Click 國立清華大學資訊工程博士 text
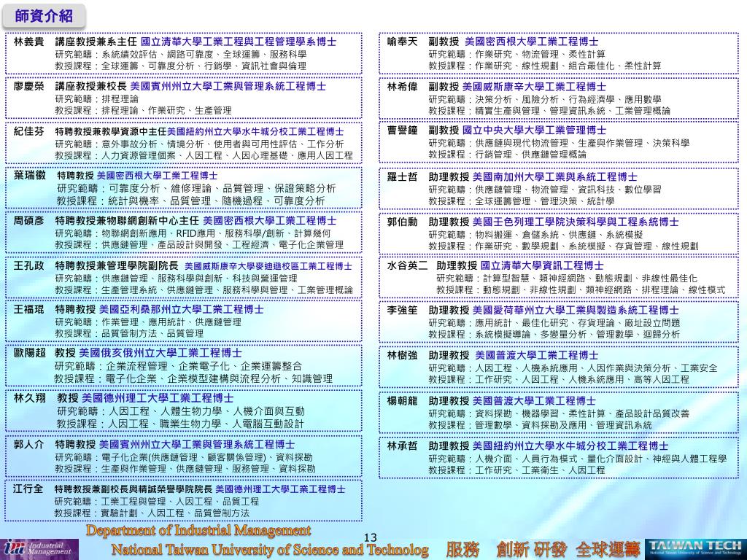Image resolution: width=747 pixels, height=560 pixels. pyautogui.click(x=542, y=265)
